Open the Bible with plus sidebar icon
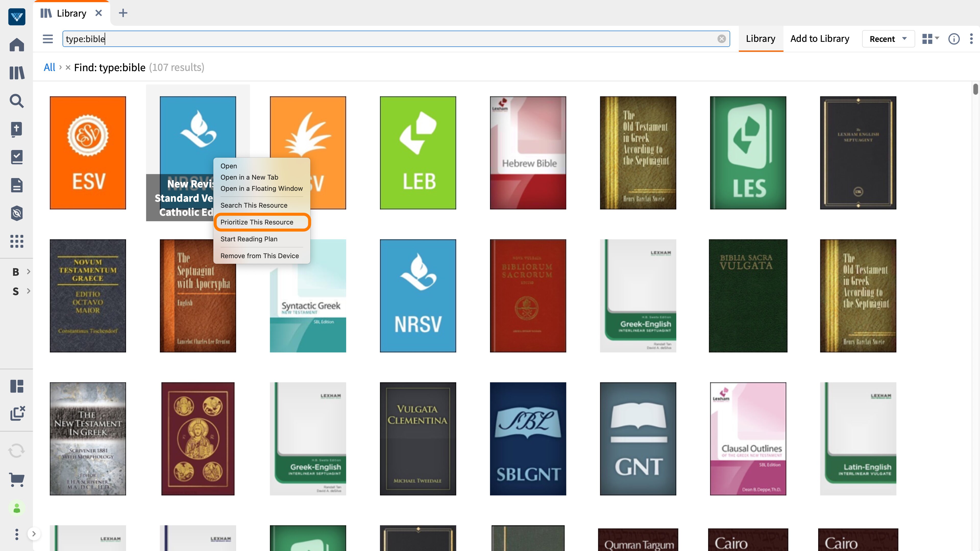This screenshot has width=980, height=551. point(16,129)
